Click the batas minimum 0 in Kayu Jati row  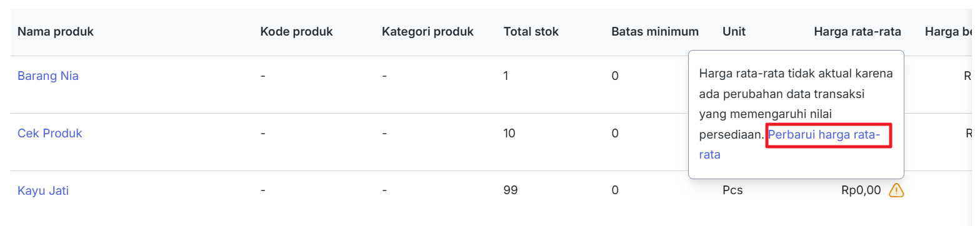(x=615, y=190)
